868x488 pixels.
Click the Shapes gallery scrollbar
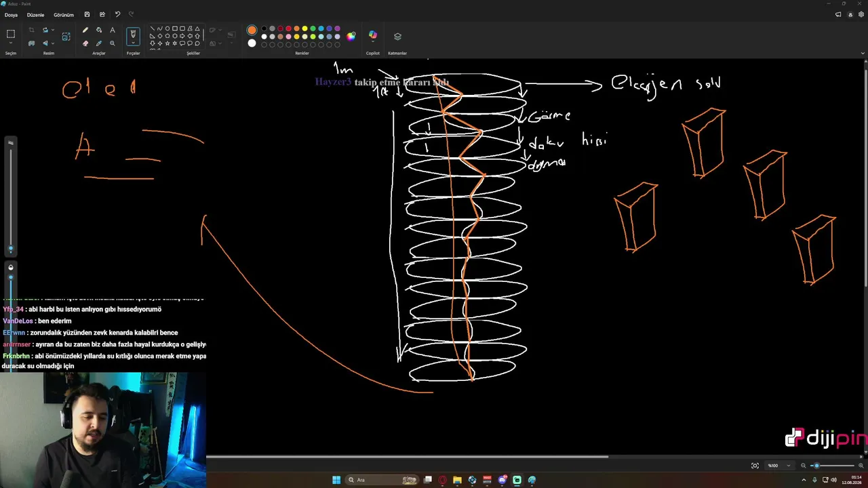click(203, 36)
